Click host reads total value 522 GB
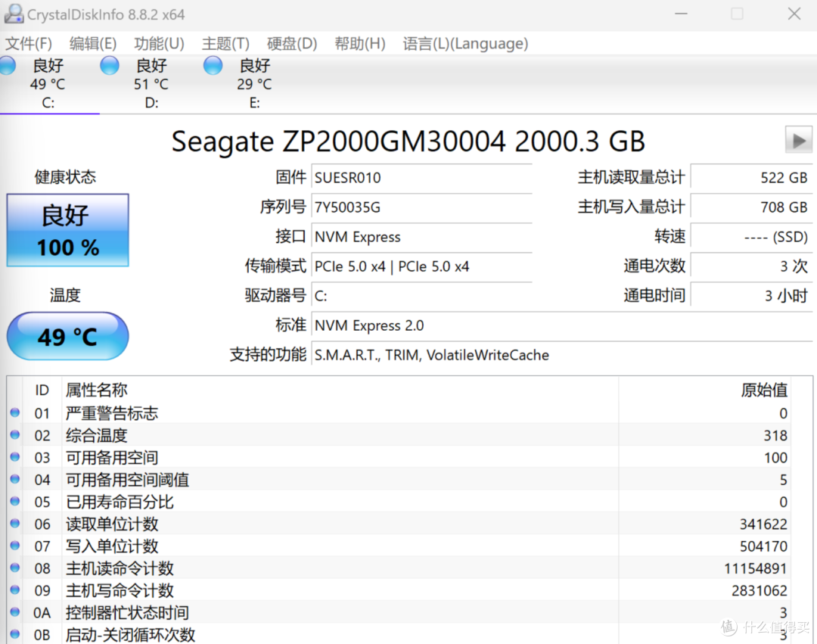 click(751, 178)
